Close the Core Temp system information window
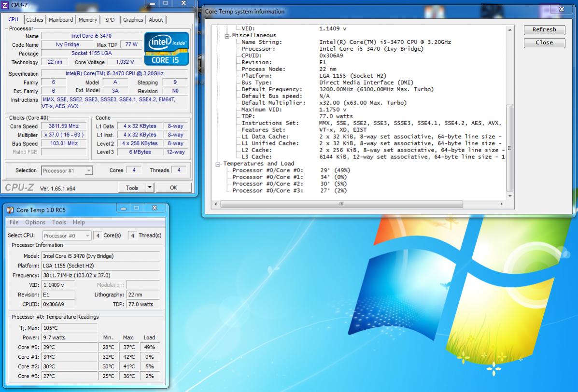 point(562,9)
